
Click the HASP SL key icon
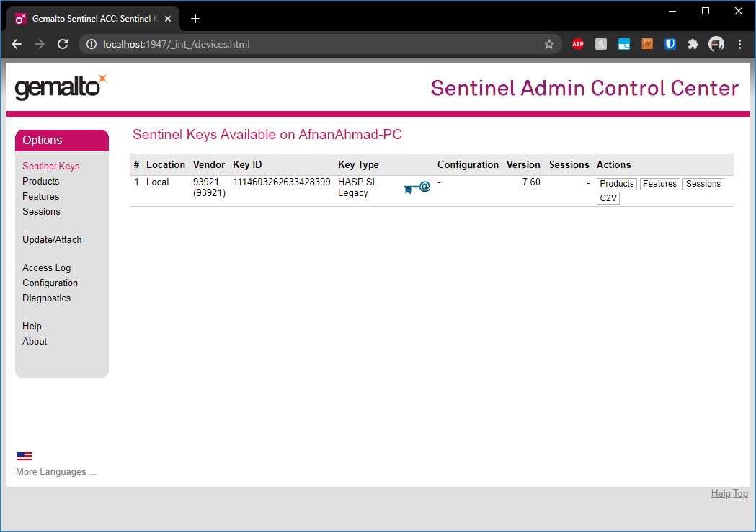417,187
